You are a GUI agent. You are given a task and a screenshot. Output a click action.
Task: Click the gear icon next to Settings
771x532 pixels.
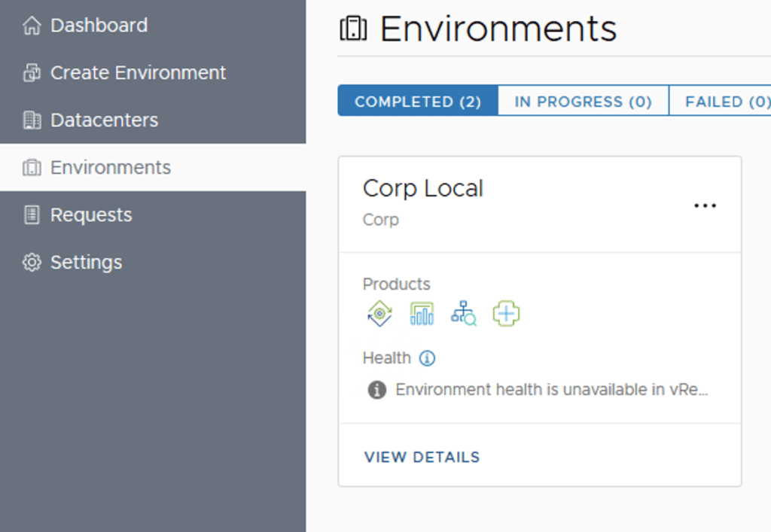[32, 263]
